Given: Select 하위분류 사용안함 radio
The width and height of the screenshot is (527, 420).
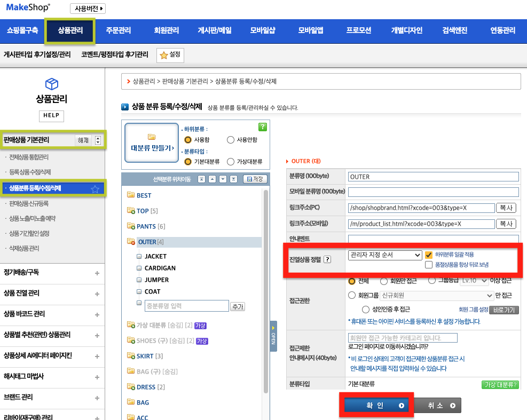Looking at the screenshot, I should [x=231, y=140].
